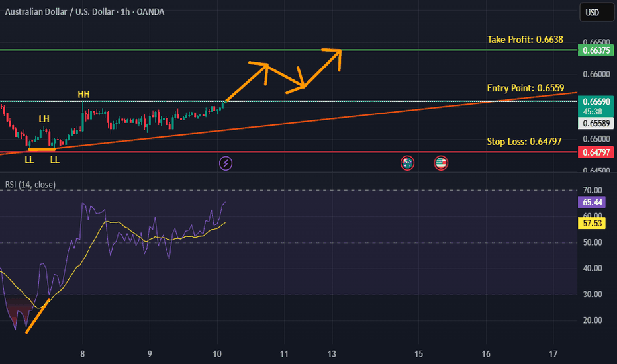
Task: Click the white 0.65589 price label
Action: point(596,124)
